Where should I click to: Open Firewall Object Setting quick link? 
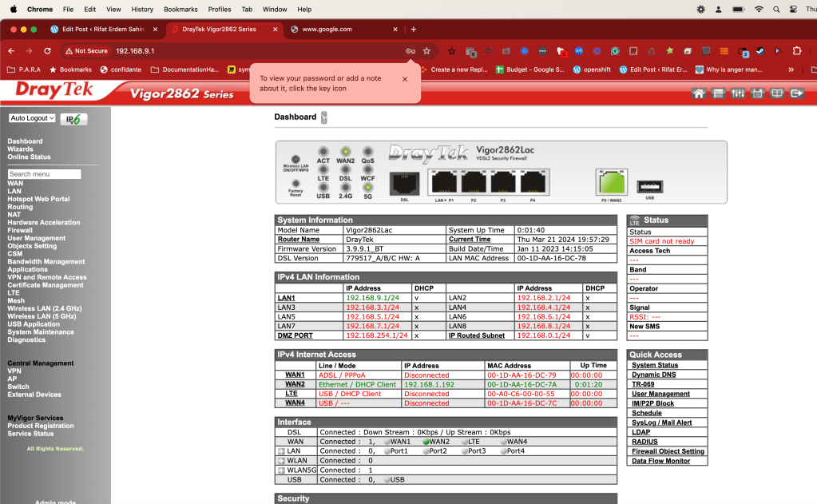(x=668, y=451)
